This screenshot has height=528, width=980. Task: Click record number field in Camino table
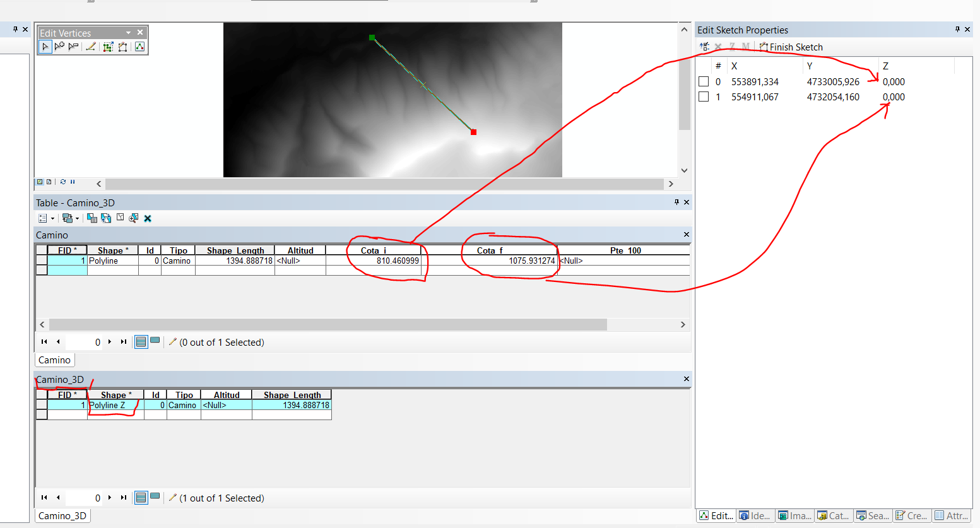click(x=84, y=342)
